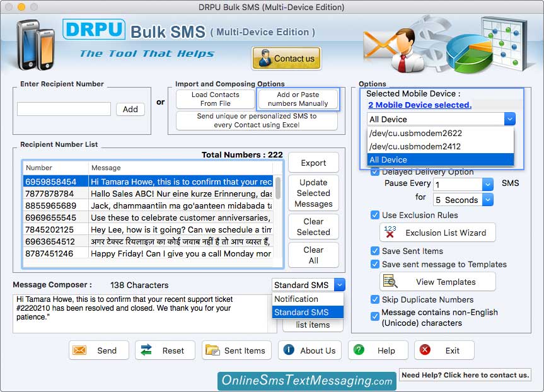Click the folder icon for Sent Items

(212, 350)
